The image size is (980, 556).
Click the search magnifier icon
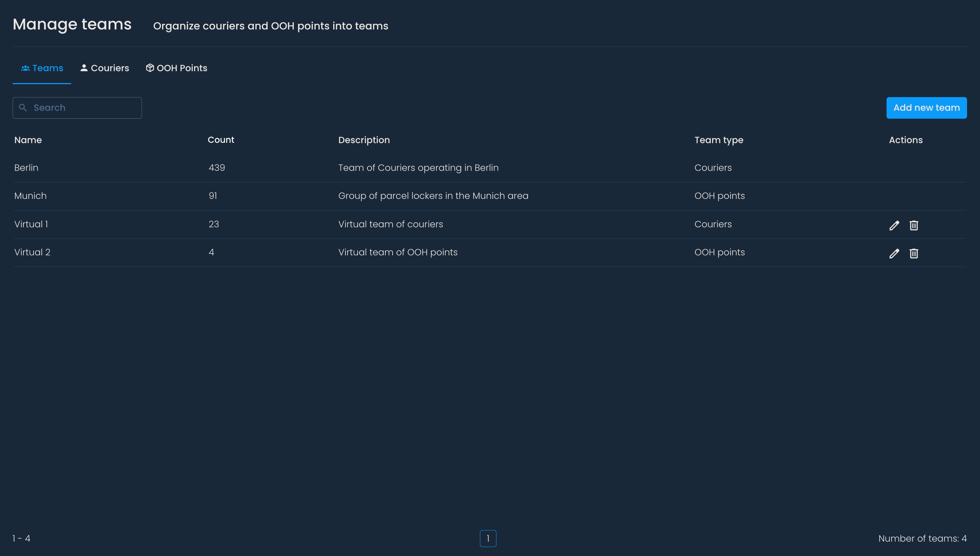pyautogui.click(x=23, y=108)
